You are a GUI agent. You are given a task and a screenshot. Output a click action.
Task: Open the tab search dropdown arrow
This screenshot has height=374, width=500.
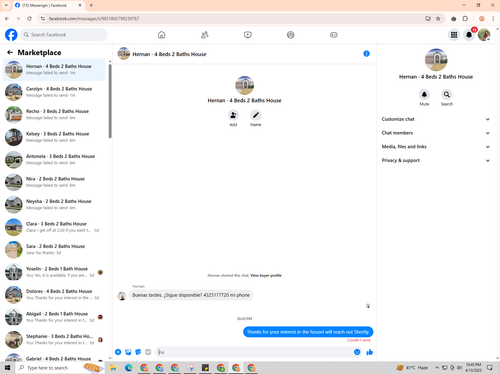6,5
